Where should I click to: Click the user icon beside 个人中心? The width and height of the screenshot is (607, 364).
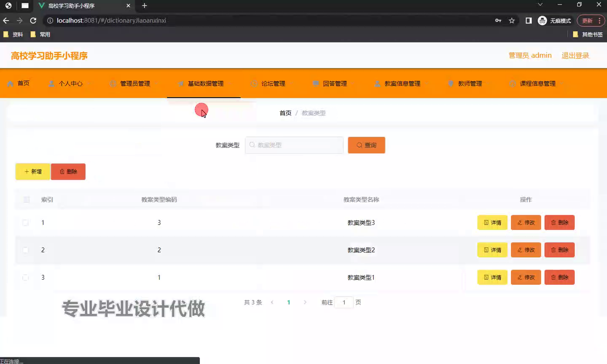(51, 83)
